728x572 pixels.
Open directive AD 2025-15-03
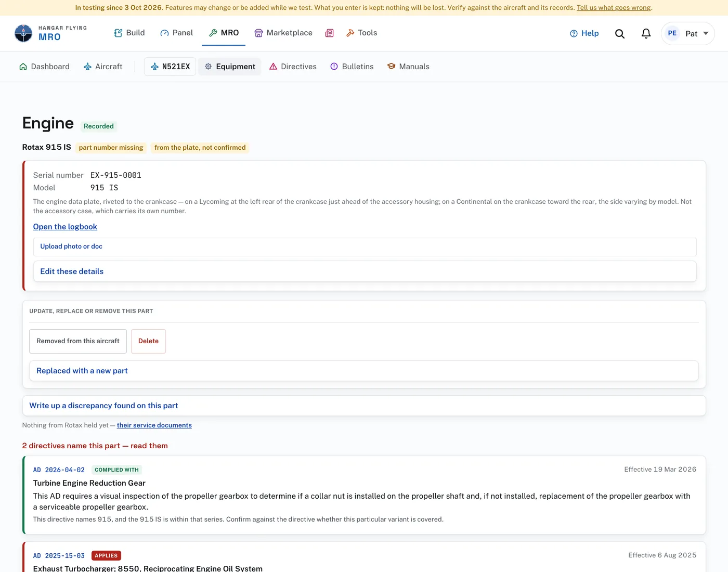(x=59, y=555)
